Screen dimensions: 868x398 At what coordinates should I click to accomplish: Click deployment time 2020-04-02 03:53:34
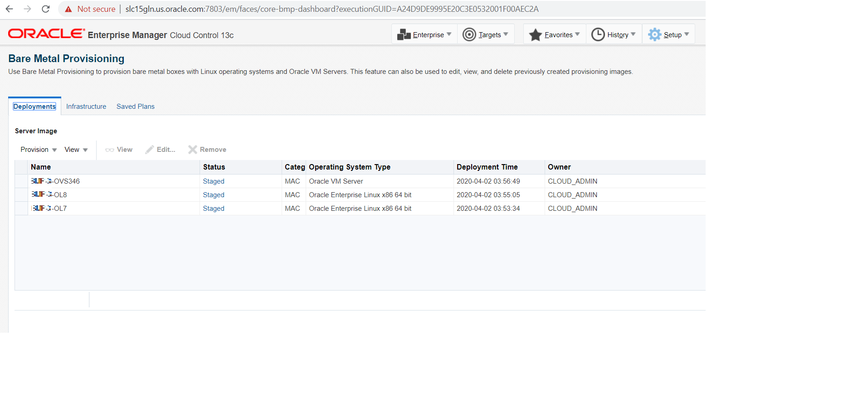tap(488, 209)
